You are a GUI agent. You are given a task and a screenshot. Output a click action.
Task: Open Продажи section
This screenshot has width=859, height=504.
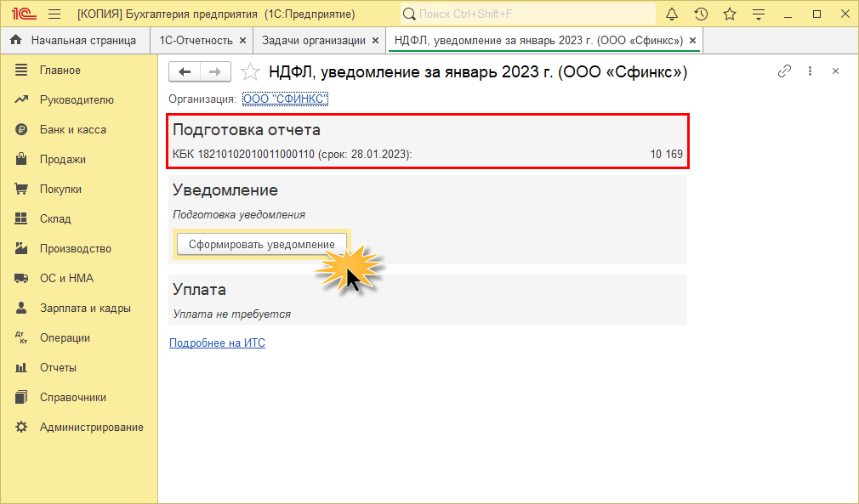pyautogui.click(x=79, y=159)
